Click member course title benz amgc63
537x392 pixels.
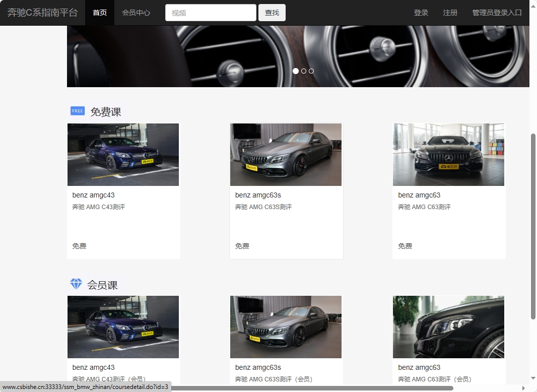pos(419,367)
